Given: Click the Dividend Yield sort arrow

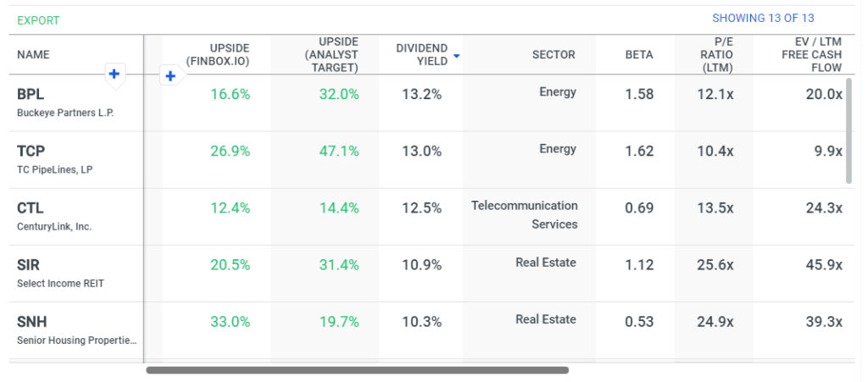Looking at the screenshot, I should click(x=457, y=56).
